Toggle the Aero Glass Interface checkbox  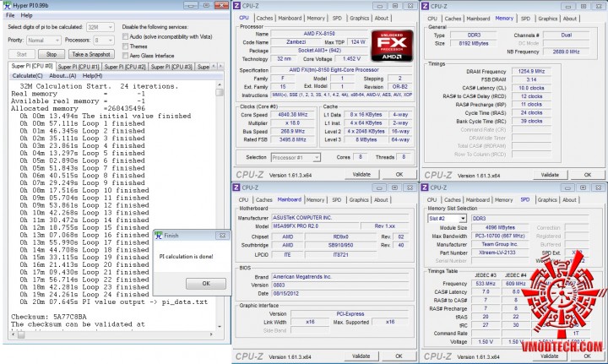click(x=125, y=56)
